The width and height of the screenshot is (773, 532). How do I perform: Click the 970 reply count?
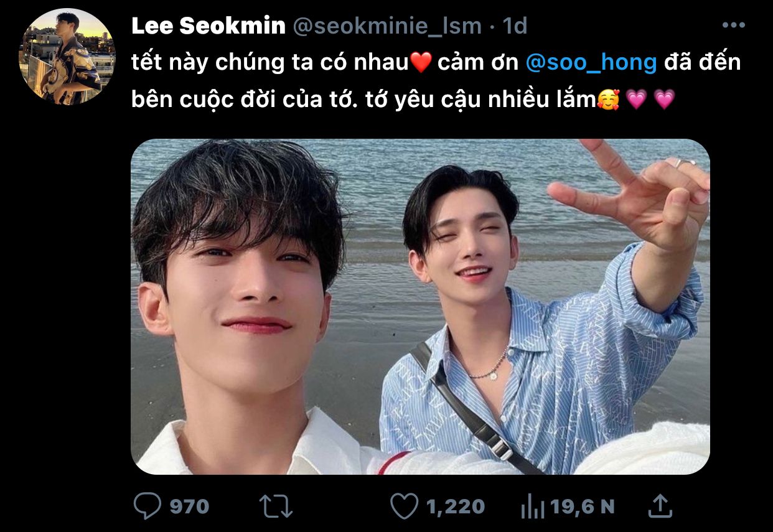click(189, 506)
